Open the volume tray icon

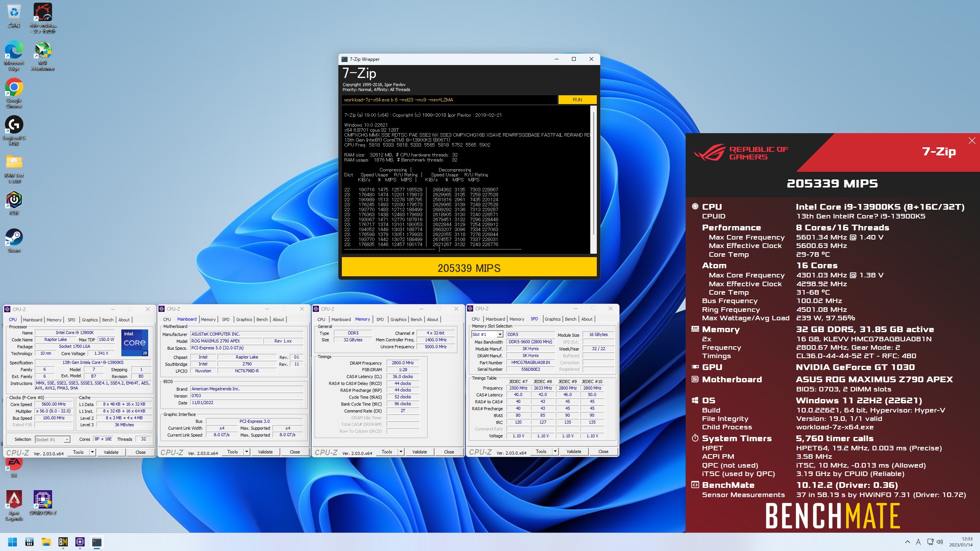point(940,542)
